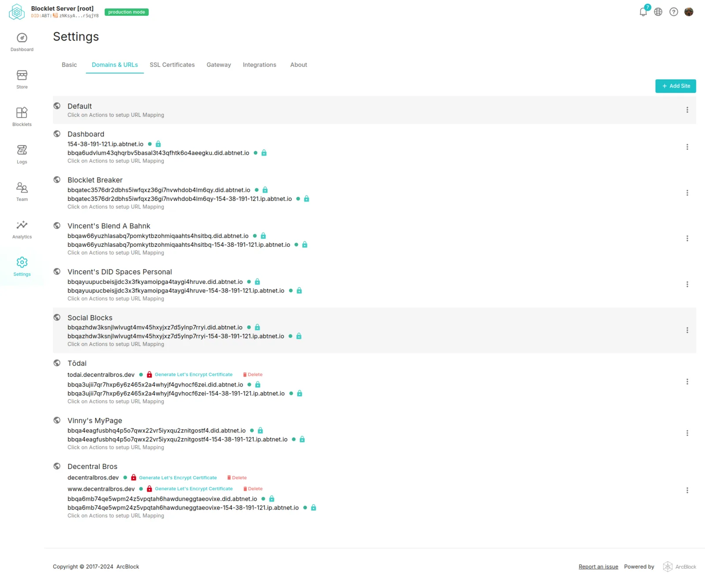
Task: Click the language globe icon in header
Action: pos(658,12)
